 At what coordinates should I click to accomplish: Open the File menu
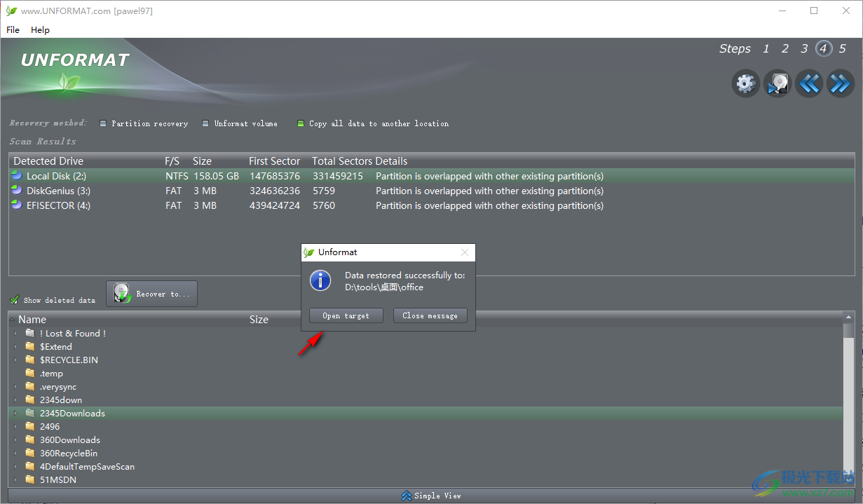[x=13, y=30]
